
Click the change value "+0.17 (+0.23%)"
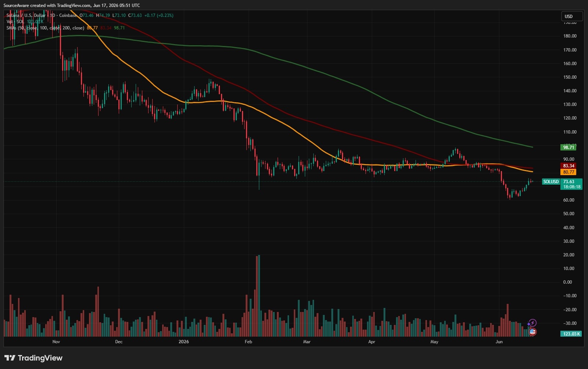tap(159, 15)
